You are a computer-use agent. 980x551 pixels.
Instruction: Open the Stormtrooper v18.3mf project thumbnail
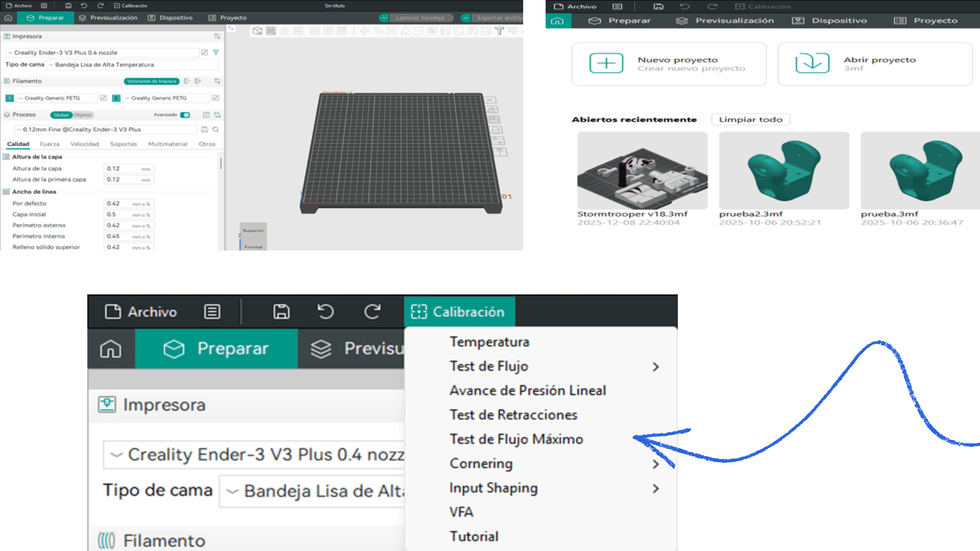[642, 171]
